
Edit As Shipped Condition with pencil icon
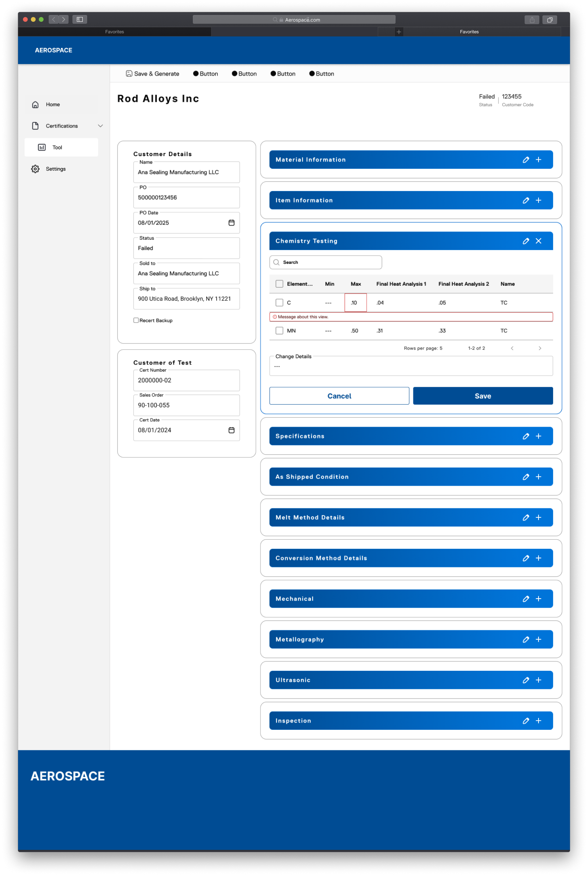525,477
